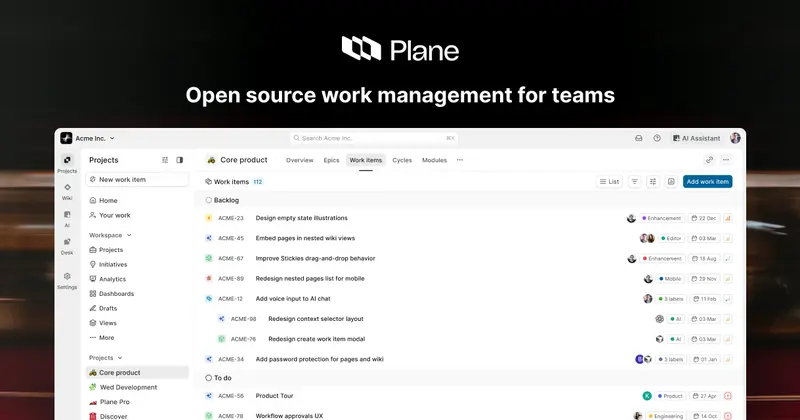This screenshot has height=420, width=800.
Task: Click the sidebar customize icon beside Projects
Action: click(x=165, y=160)
